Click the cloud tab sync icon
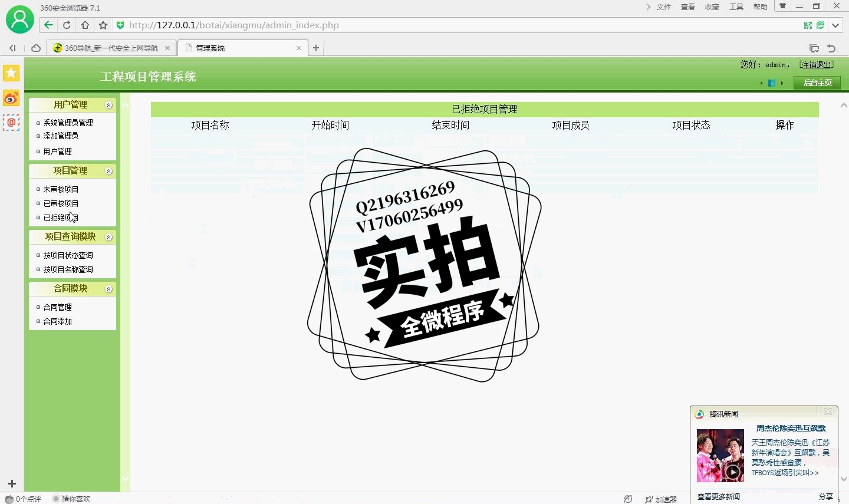Screen dimensions: 849x504 click(x=36, y=48)
